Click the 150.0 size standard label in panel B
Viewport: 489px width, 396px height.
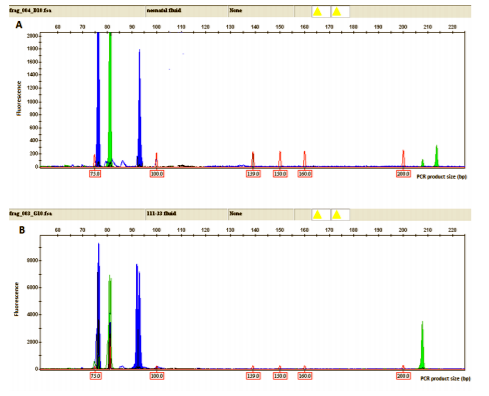click(280, 376)
